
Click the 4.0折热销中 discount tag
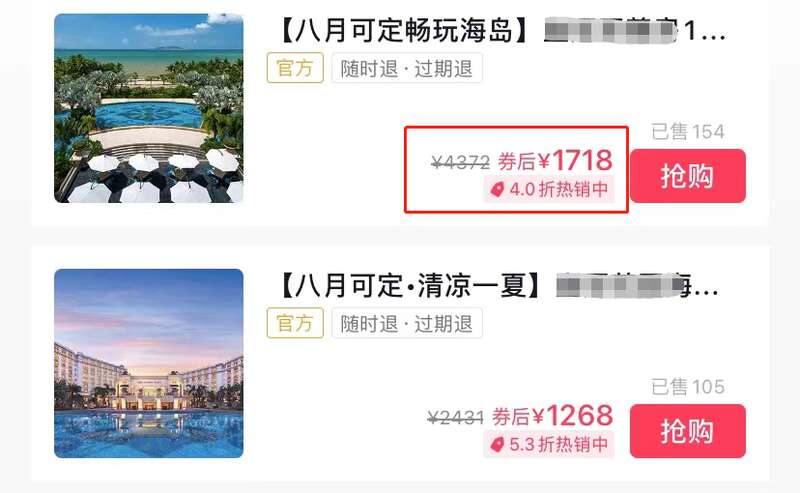(549, 189)
